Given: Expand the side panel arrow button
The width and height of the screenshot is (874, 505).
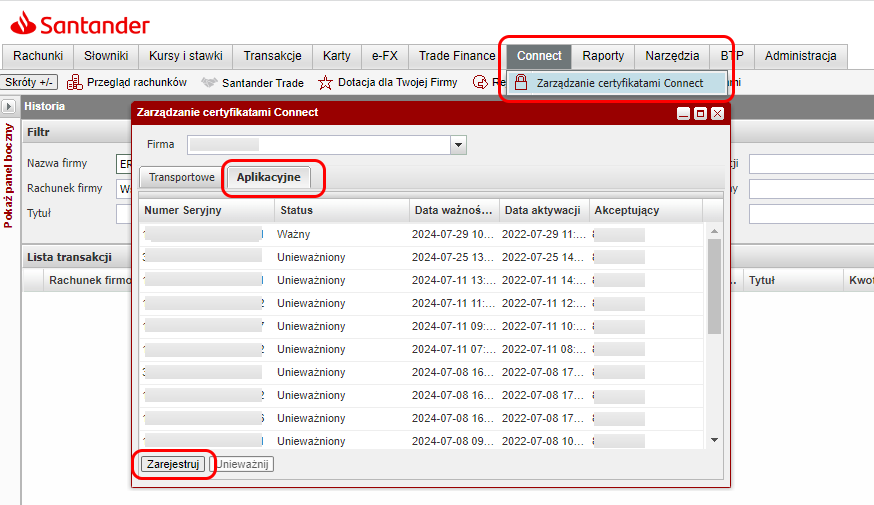Looking at the screenshot, I should 8,106.
